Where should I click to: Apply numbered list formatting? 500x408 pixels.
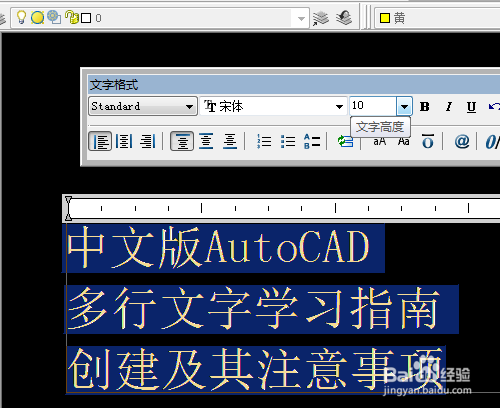(264, 141)
